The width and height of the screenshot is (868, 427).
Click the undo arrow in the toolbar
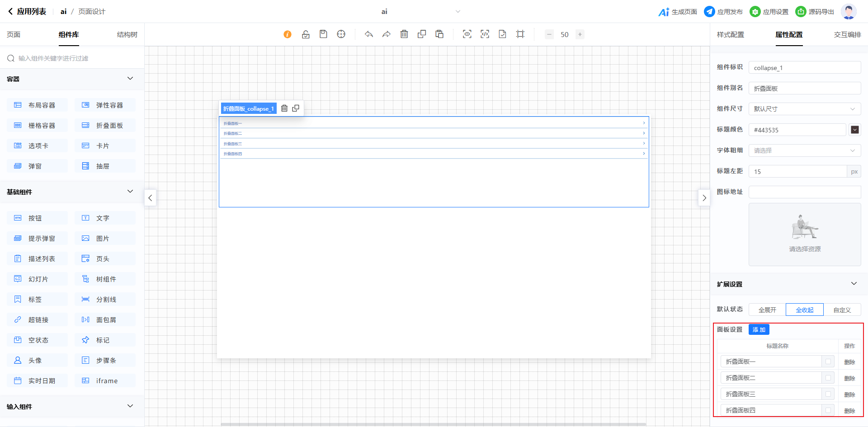(369, 34)
